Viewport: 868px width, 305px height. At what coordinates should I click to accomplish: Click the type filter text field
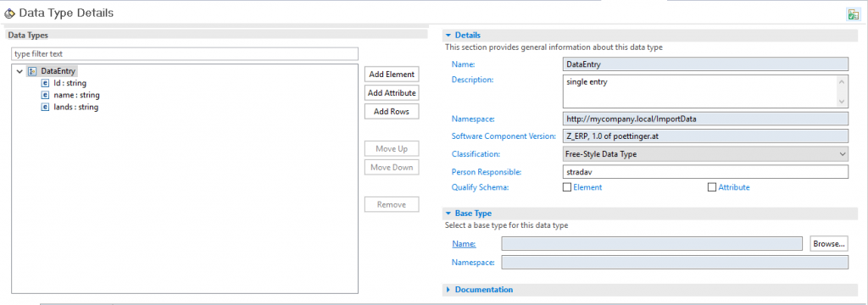[185, 54]
